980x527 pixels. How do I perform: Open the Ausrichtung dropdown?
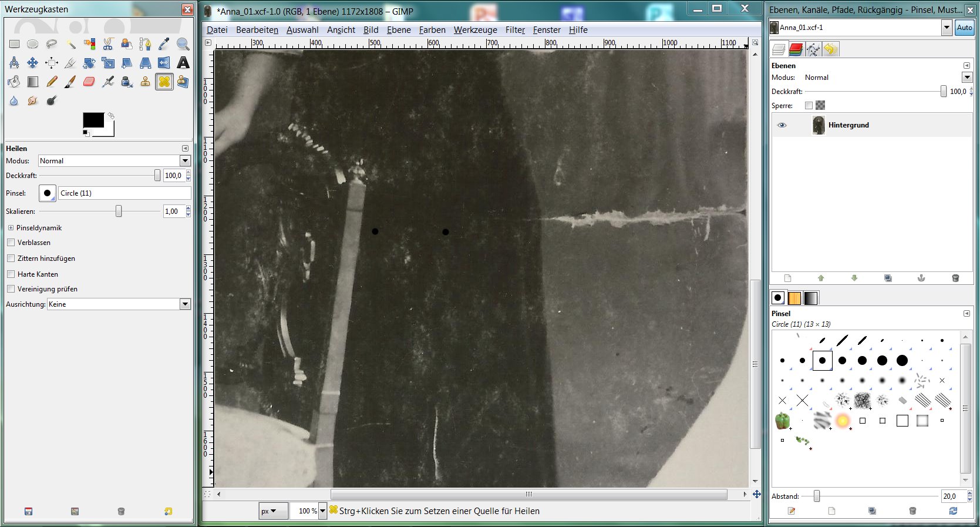click(x=185, y=304)
